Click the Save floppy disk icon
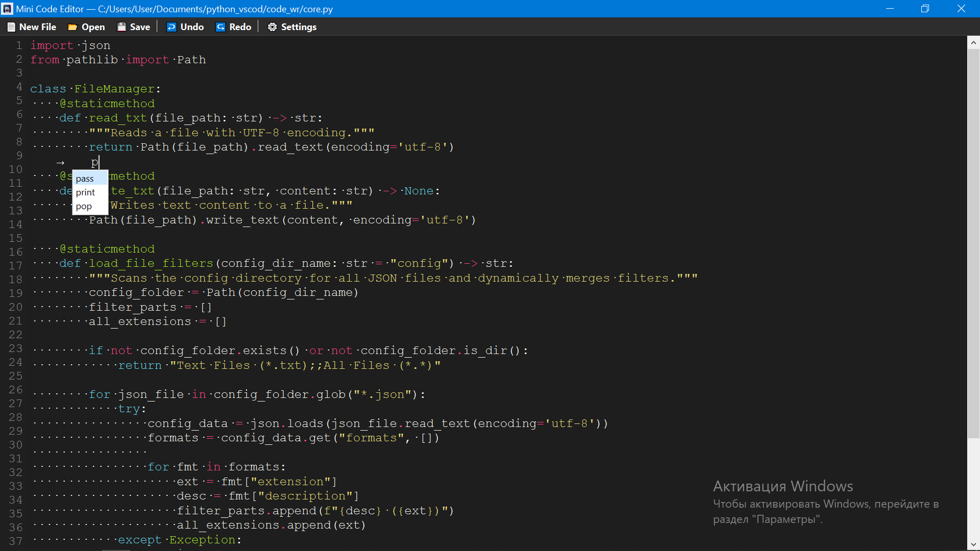Viewport: 980px width, 551px height. tap(121, 27)
